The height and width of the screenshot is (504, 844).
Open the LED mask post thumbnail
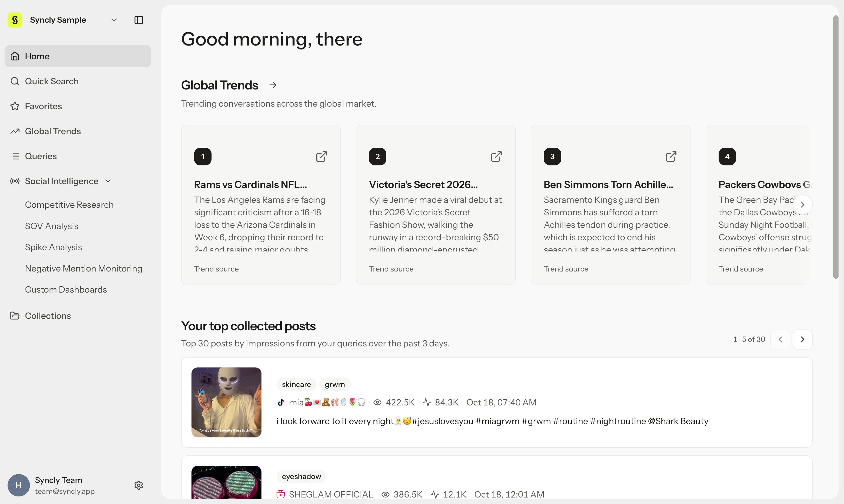tap(226, 403)
